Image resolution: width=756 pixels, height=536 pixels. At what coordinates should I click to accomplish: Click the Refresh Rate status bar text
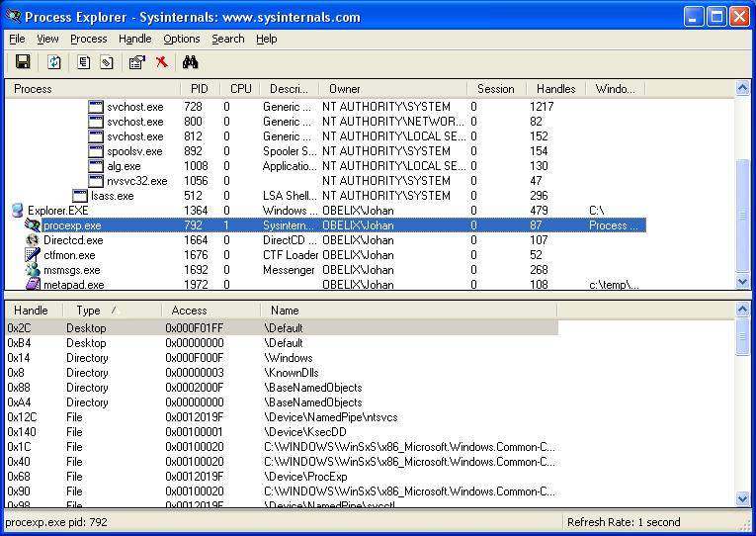point(624,522)
